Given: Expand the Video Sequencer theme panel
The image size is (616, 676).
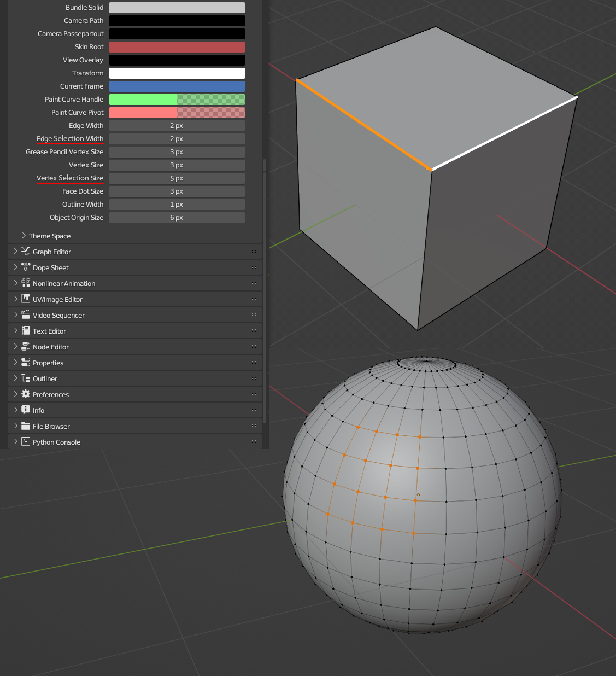Looking at the screenshot, I should click(15, 315).
